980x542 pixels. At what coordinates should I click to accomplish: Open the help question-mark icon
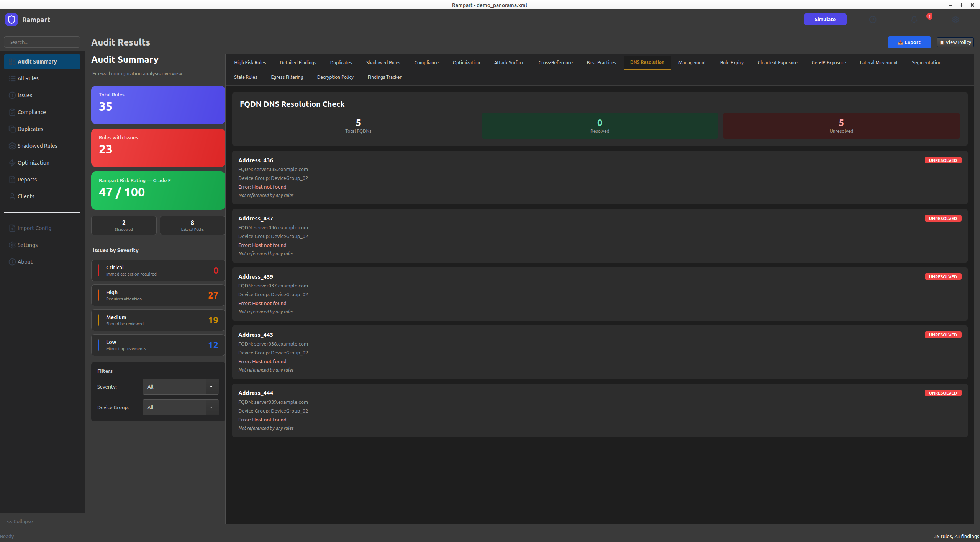(x=873, y=20)
